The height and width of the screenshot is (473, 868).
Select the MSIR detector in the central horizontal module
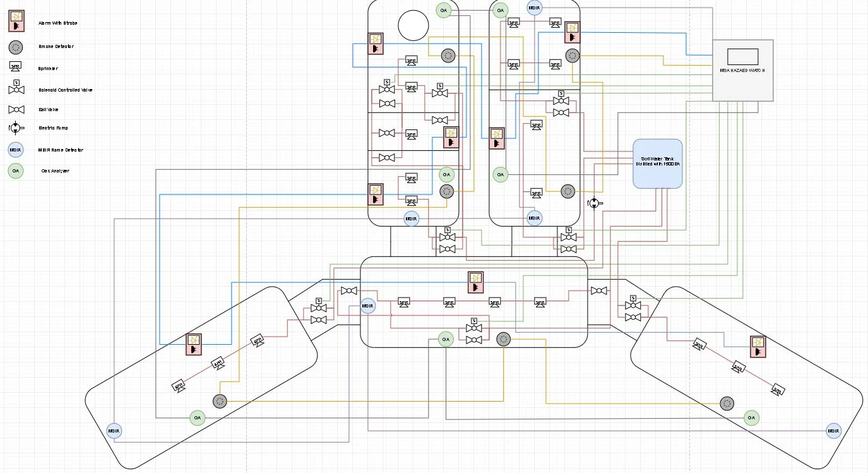click(367, 306)
